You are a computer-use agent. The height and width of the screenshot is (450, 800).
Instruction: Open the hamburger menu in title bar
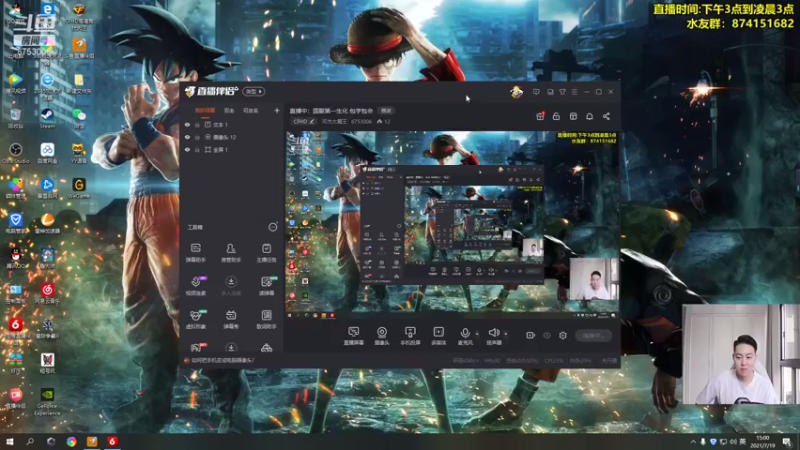pos(574,92)
